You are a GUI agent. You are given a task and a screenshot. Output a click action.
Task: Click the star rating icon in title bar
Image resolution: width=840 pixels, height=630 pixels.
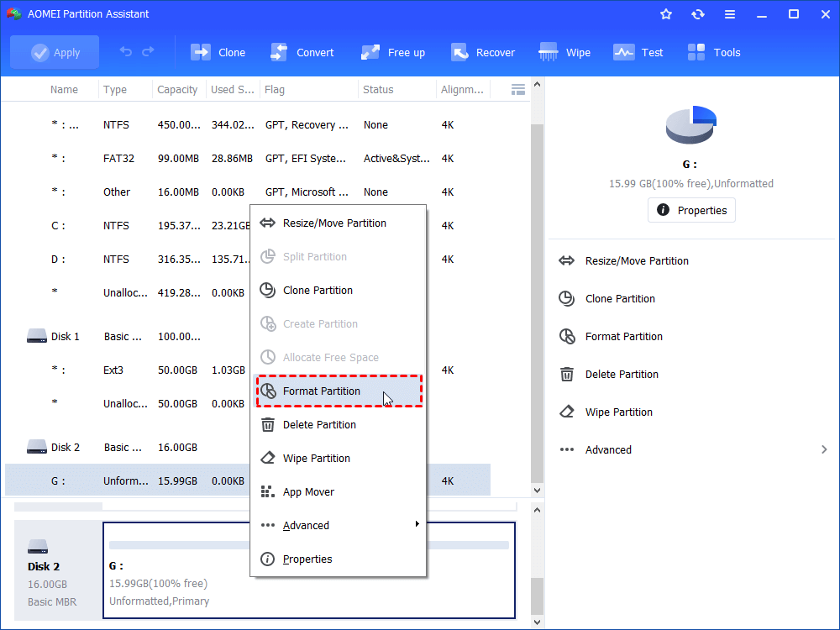(665, 13)
